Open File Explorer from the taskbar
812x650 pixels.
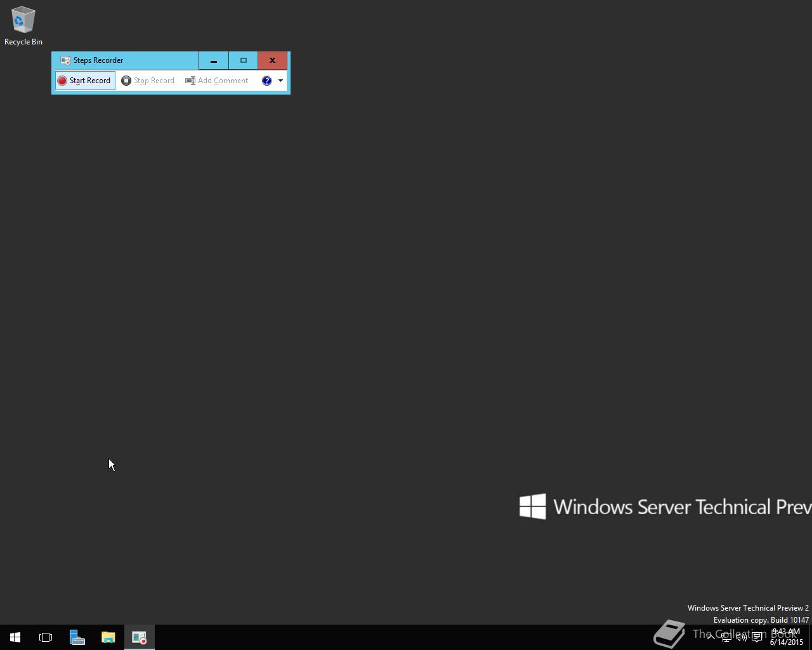coord(108,637)
